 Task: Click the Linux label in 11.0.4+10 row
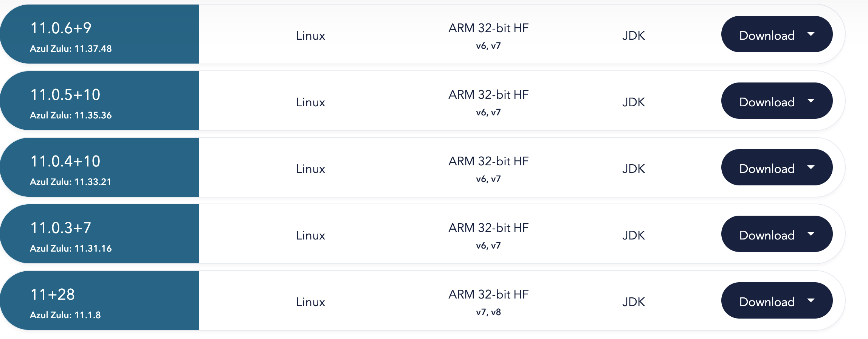(x=310, y=169)
